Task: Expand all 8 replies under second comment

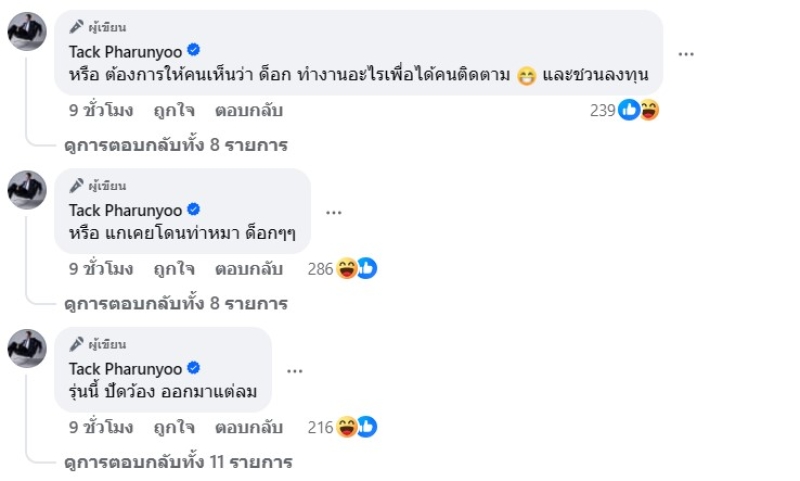Action: point(175,303)
